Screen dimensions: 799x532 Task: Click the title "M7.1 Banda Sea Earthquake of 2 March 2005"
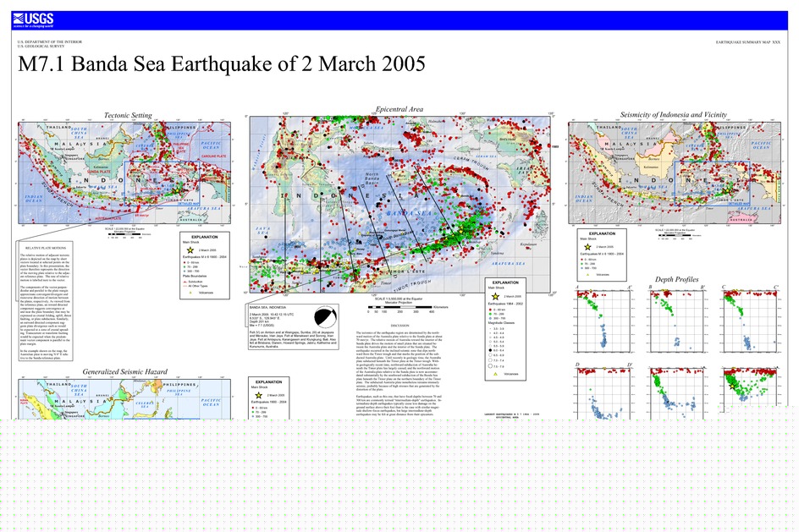222,64
